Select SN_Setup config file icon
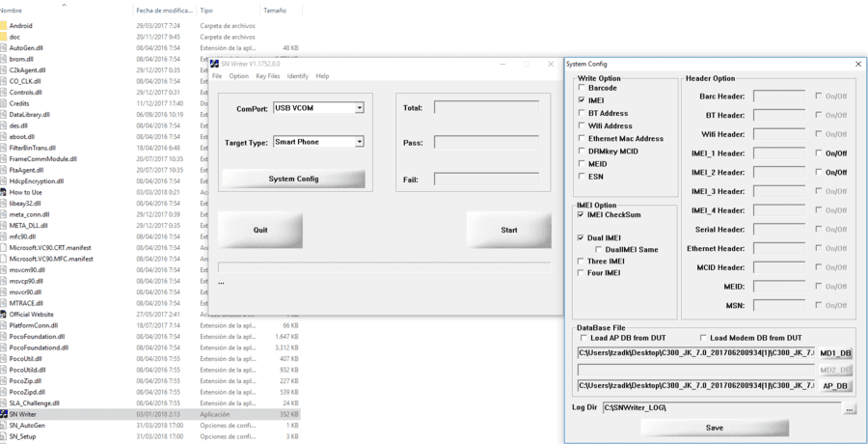The height and width of the screenshot is (444, 868). coord(3,436)
